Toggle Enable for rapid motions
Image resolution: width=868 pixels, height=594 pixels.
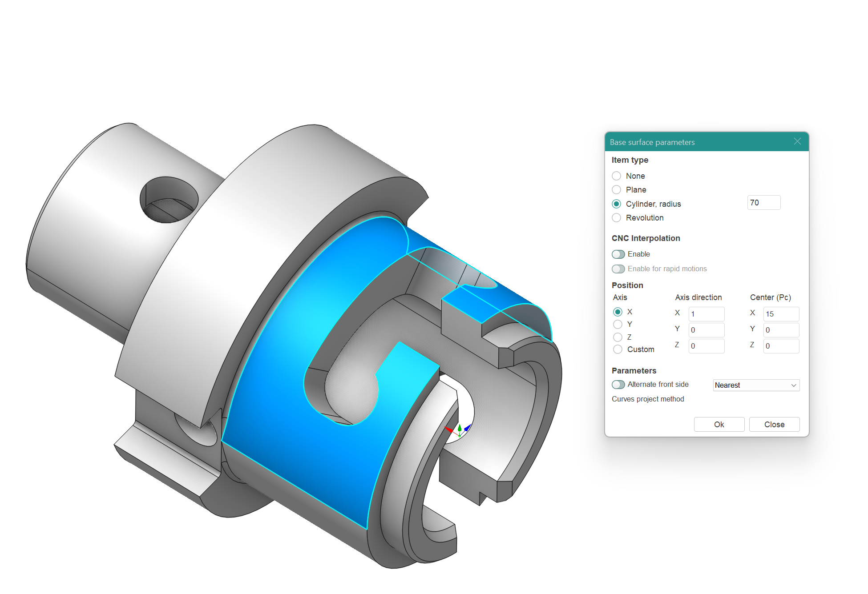[618, 269]
